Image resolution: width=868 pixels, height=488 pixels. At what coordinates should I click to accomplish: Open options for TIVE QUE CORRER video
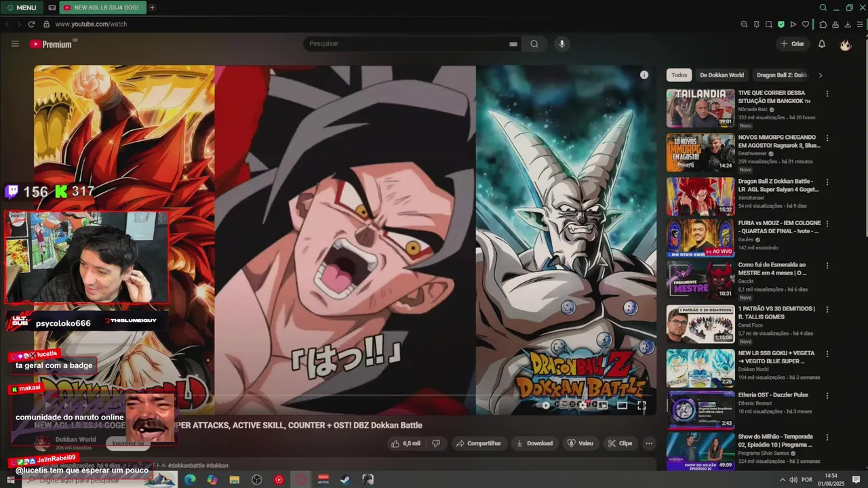827,94
